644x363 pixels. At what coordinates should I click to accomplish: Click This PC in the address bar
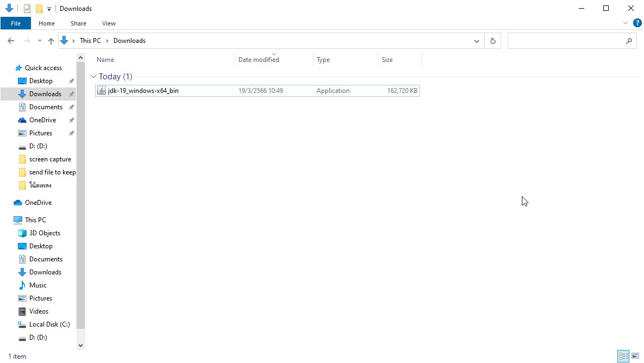pyautogui.click(x=90, y=41)
